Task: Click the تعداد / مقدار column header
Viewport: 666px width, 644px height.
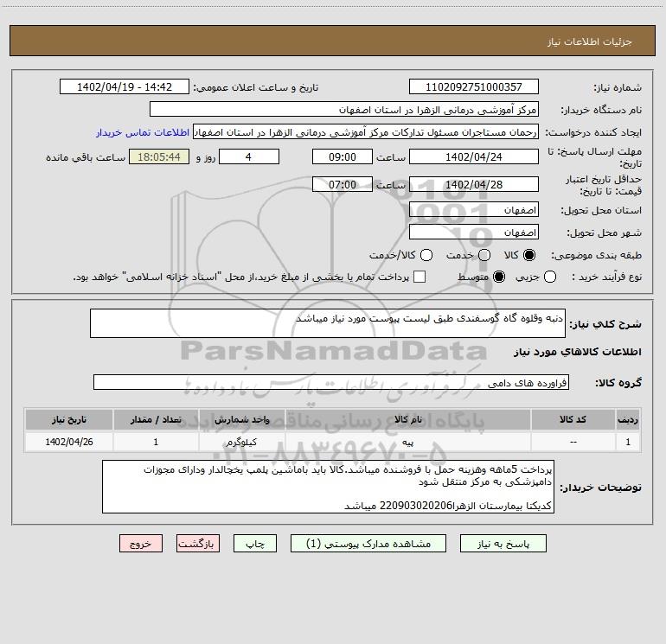Action: 156,419
